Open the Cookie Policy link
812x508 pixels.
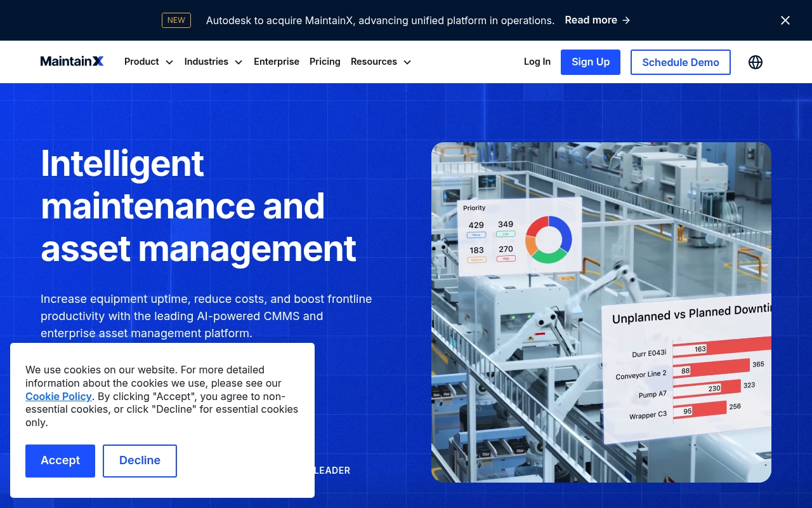[x=58, y=396]
